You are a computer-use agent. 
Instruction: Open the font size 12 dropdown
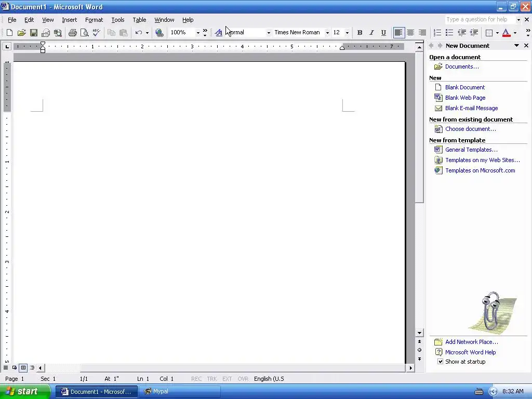coord(347,33)
